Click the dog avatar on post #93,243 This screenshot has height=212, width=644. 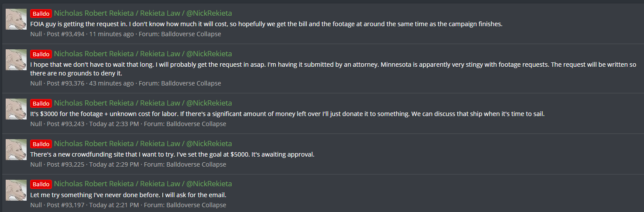16,109
